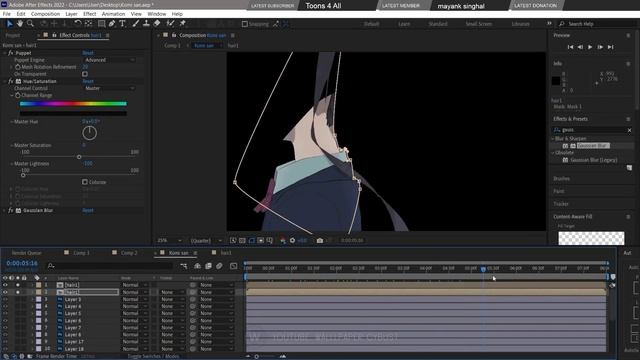Collapse the Master Hue property
Viewport: 640px width, 360px height.
click(x=11, y=122)
